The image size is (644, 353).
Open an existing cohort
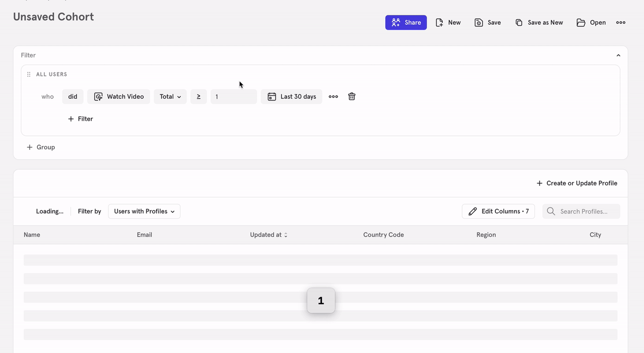tap(591, 23)
